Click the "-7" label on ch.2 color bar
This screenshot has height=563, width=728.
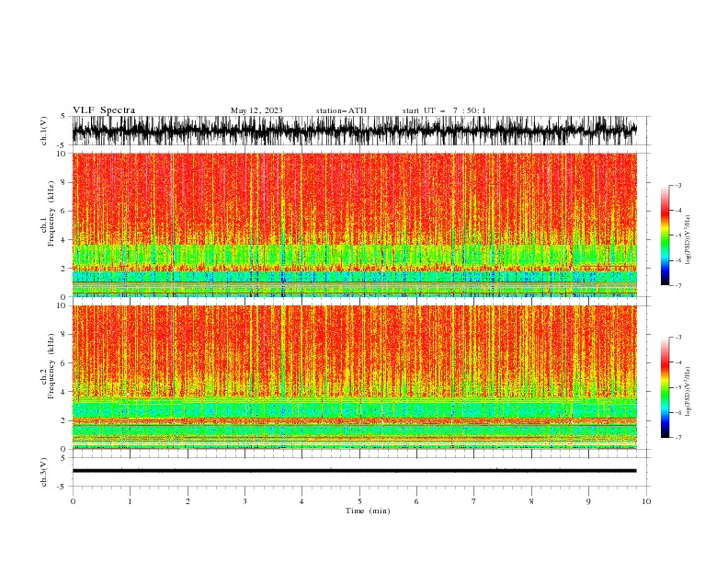(677, 438)
